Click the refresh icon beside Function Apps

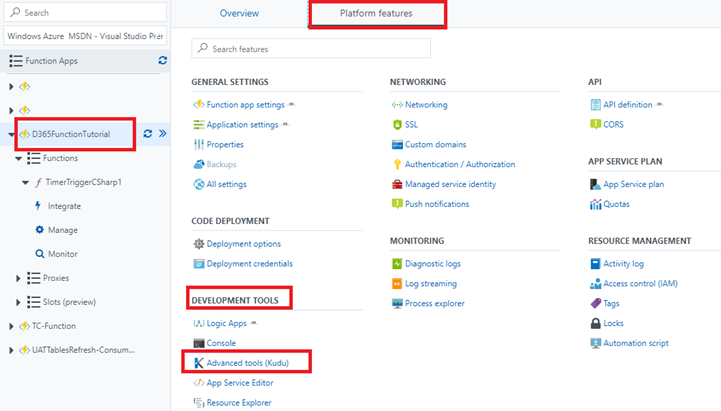click(x=163, y=61)
